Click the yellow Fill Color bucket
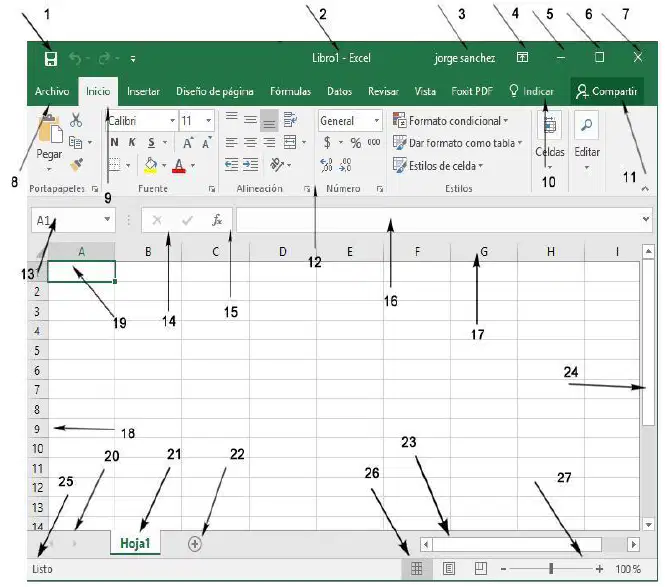The image size is (665, 587). [151, 165]
